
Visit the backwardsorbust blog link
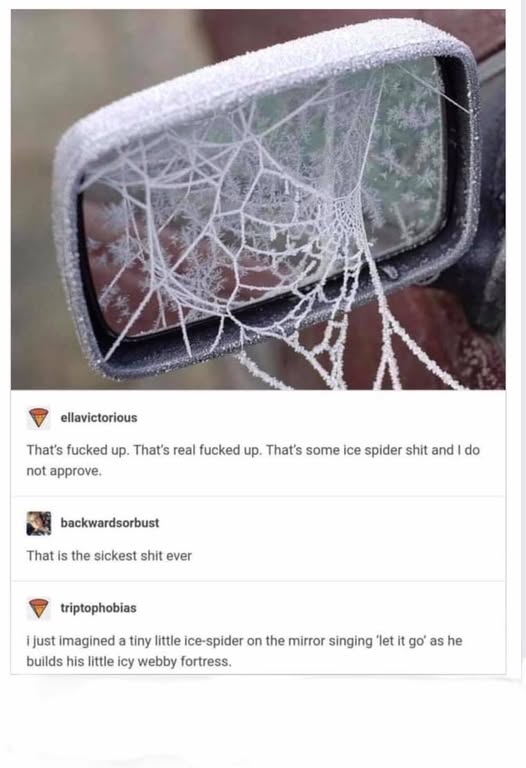(x=110, y=523)
